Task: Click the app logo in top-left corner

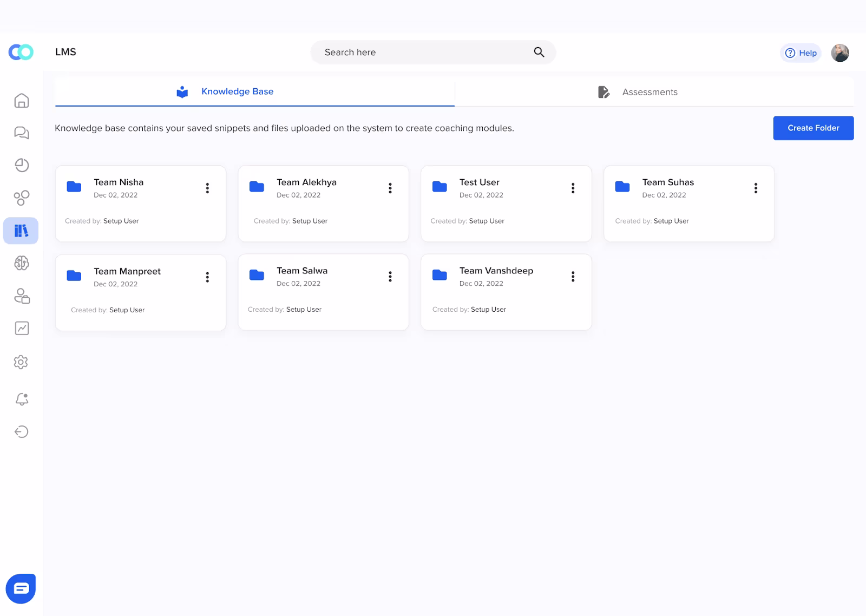Action: (x=21, y=52)
